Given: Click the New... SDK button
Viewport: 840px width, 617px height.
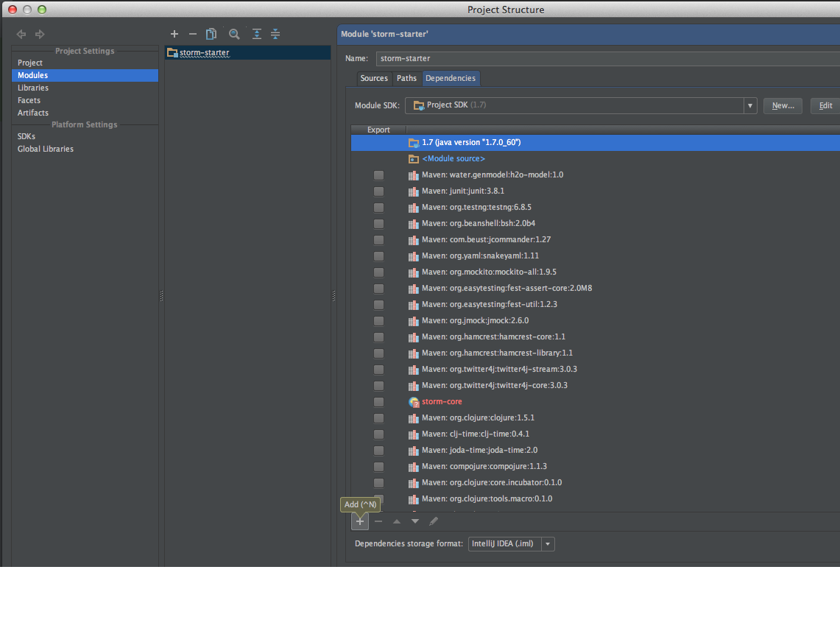Looking at the screenshot, I should pyautogui.click(x=783, y=106).
